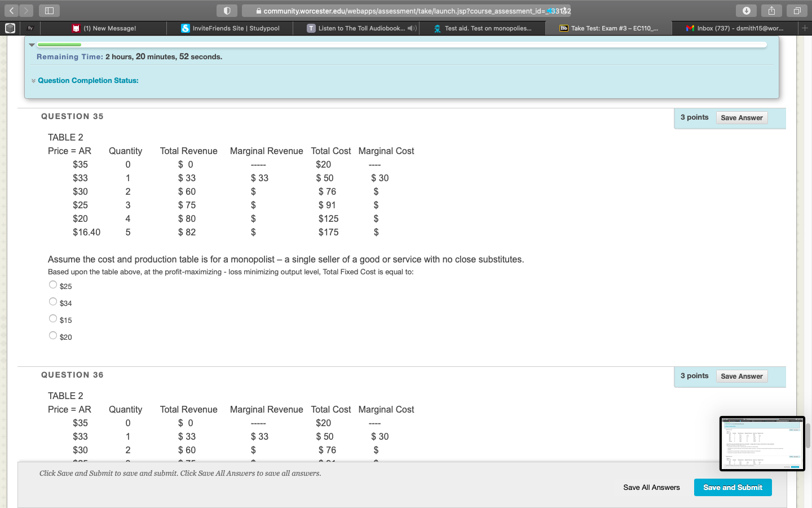This screenshot has width=812, height=508.
Task: Show the tab overview icon
Action: (797, 11)
